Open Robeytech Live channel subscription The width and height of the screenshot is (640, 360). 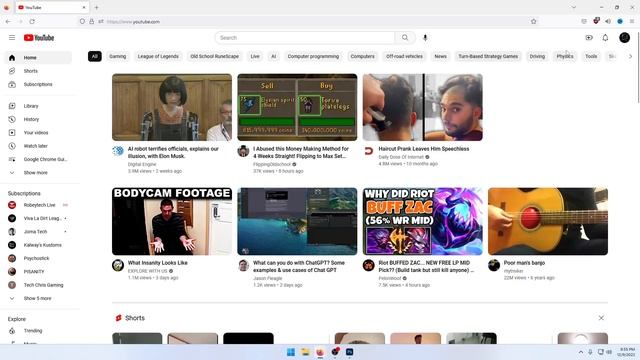tap(38, 205)
